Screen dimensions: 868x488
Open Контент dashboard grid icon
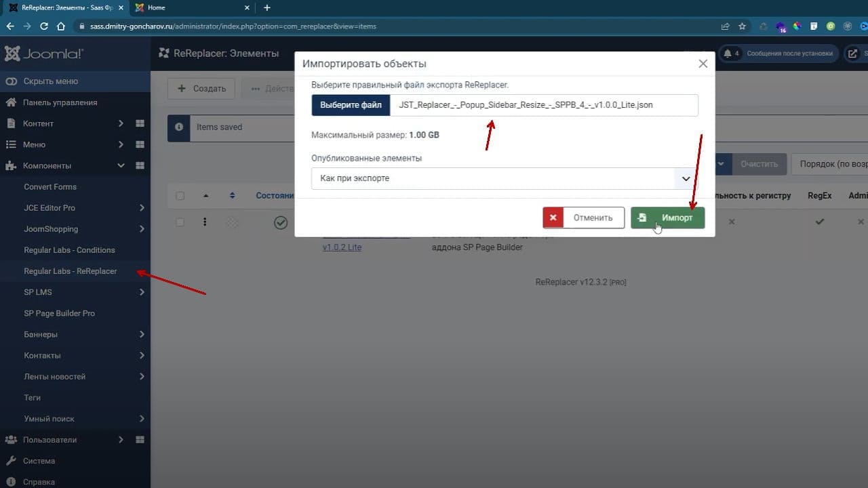point(140,123)
